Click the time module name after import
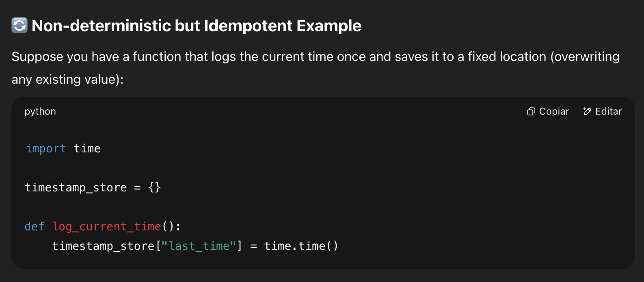 click(x=87, y=149)
